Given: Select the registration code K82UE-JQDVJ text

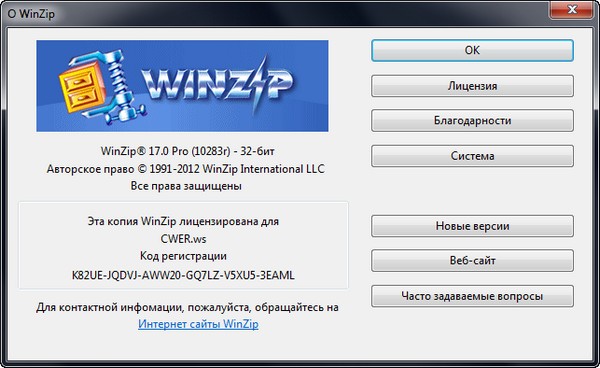Looking at the screenshot, I should (x=183, y=275).
